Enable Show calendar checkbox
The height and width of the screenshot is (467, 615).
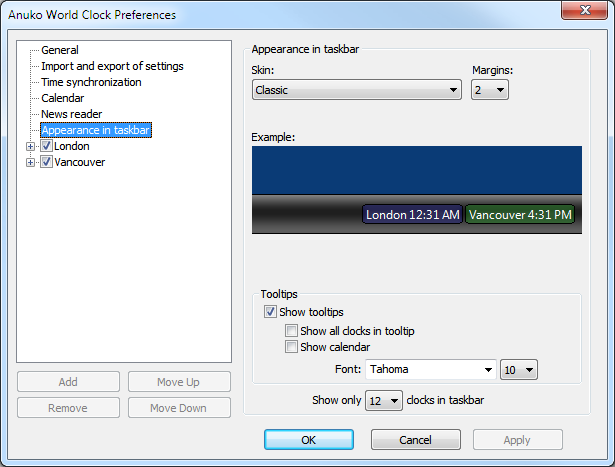click(291, 347)
